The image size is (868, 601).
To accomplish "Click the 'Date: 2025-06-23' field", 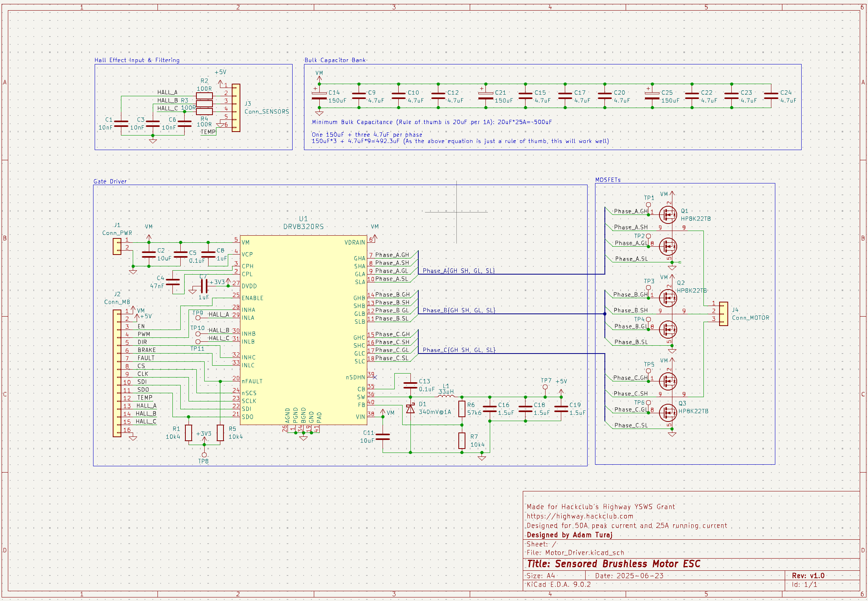I will pyautogui.click(x=629, y=576).
